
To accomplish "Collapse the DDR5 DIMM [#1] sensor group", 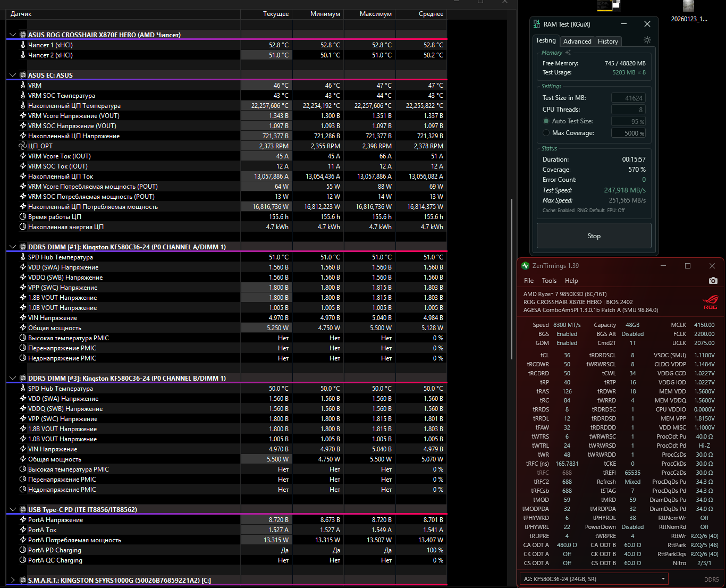I will tap(13, 247).
